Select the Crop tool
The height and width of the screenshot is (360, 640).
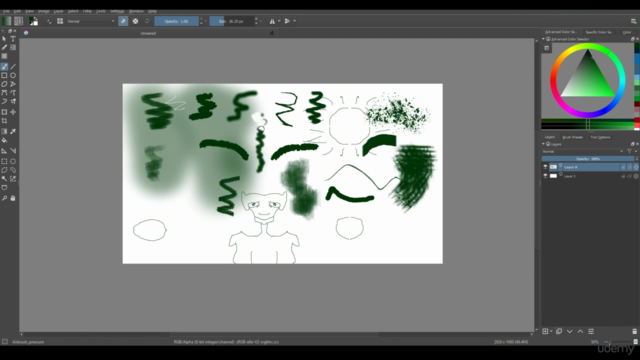(4, 121)
